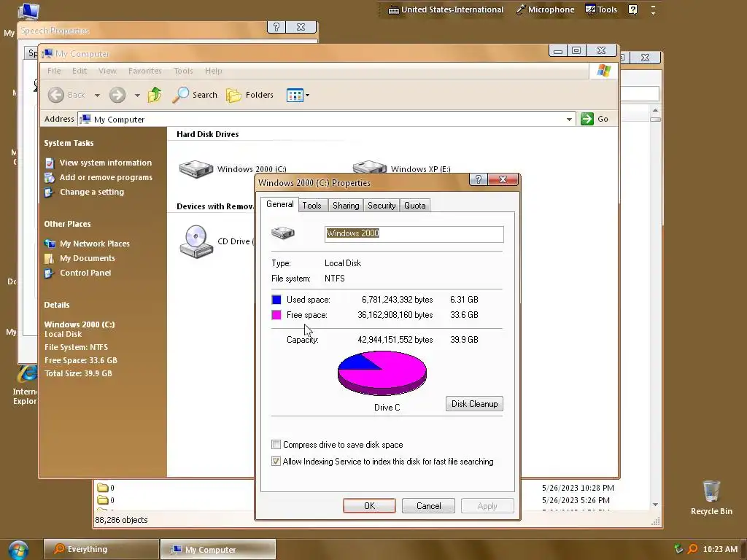The height and width of the screenshot is (560, 747).
Task: Click scroll-down arrow in Everything window
Action: pos(656,505)
